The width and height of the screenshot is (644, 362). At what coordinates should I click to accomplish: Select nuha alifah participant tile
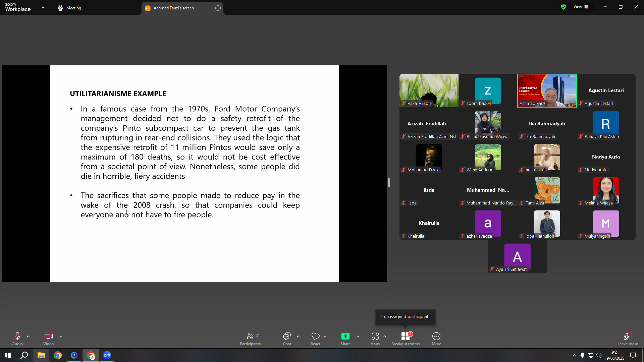tap(547, 157)
